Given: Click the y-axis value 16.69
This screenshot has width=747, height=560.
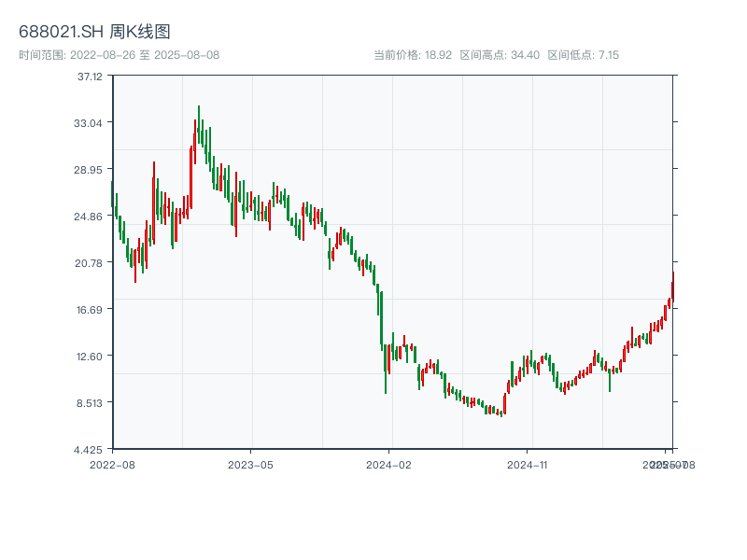Looking at the screenshot, I should coord(90,310).
